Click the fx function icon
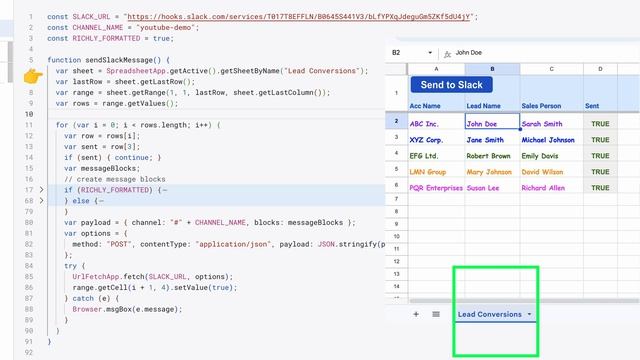Image resolution: width=640 pixels, height=360 pixels. point(447,53)
